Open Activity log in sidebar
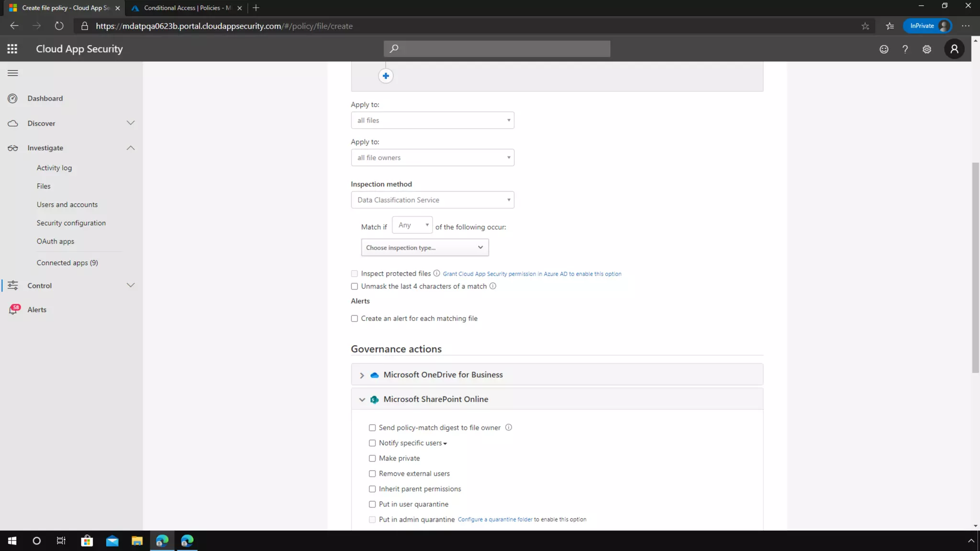This screenshot has height=551, width=980. (54, 168)
